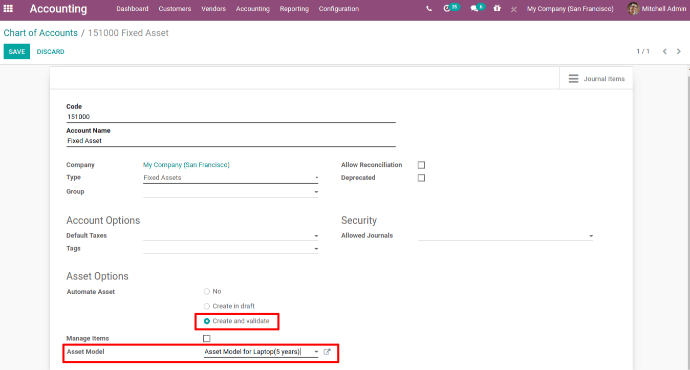Image resolution: width=690 pixels, height=370 pixels.
Task: Click the phone call icon
Action: pyautogui.click(x=429, y=8)
